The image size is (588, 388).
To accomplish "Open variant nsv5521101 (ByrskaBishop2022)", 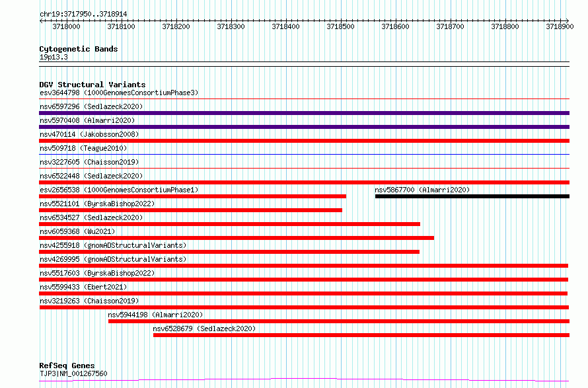I will click(x=97, y=204).
